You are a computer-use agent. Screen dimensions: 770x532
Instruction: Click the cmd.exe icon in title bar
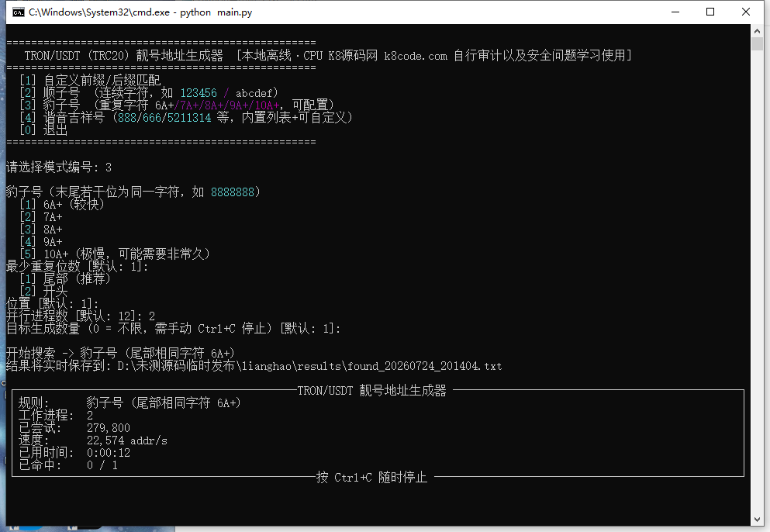18,12
